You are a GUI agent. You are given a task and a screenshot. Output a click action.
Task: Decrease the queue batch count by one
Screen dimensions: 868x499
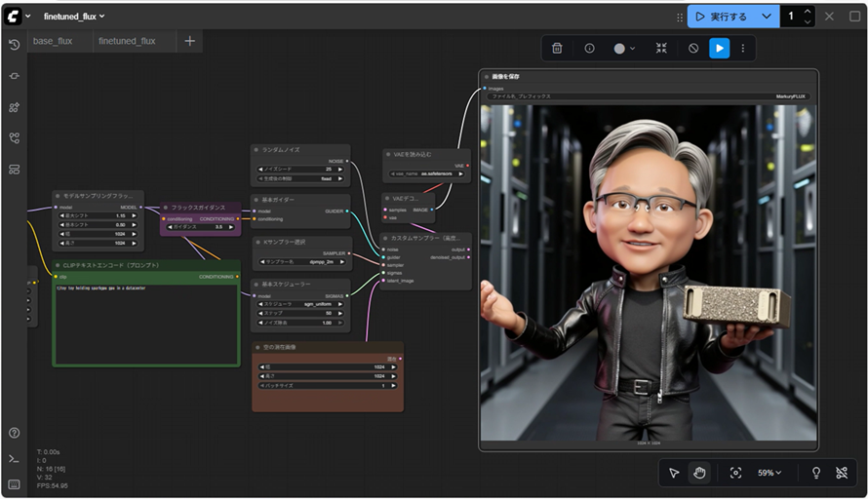click(x=808, y=21)
